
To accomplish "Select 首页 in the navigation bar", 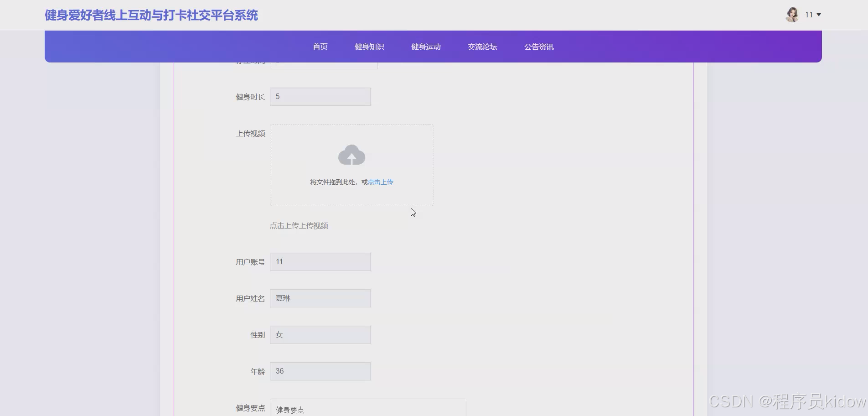I will [320, 46].
